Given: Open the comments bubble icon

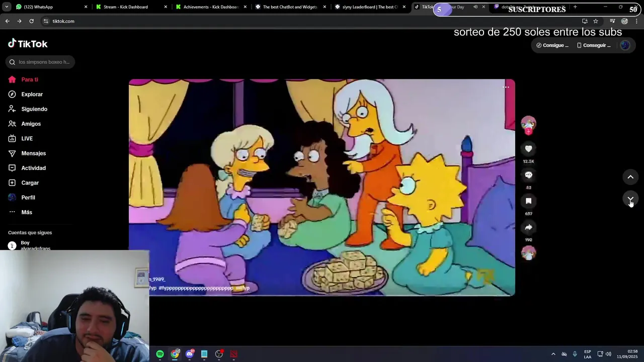Looking at the screenshot, I should (528, 175).
